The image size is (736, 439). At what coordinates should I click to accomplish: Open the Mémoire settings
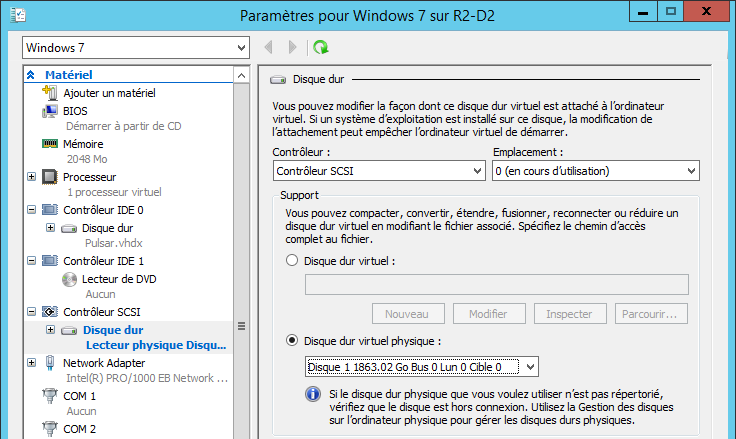coord(83,144)
